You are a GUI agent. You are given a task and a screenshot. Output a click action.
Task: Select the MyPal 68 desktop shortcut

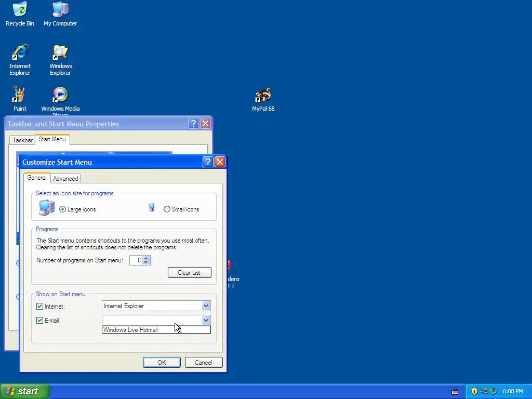tap(263, 100)
